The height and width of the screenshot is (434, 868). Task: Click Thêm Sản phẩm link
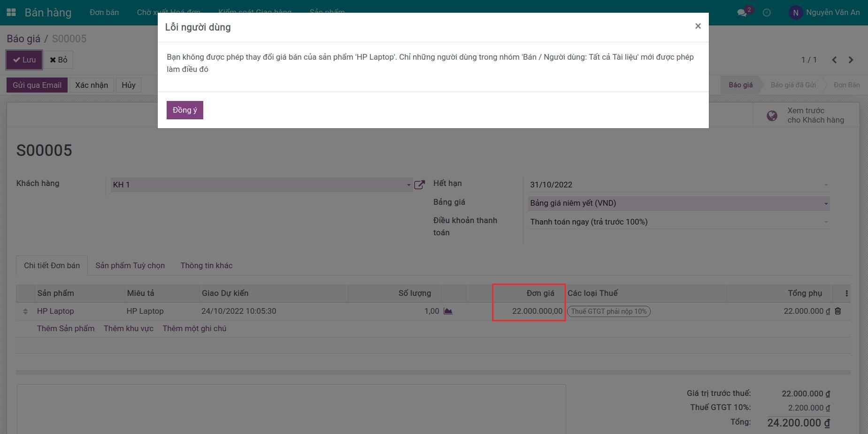[66, 328]
